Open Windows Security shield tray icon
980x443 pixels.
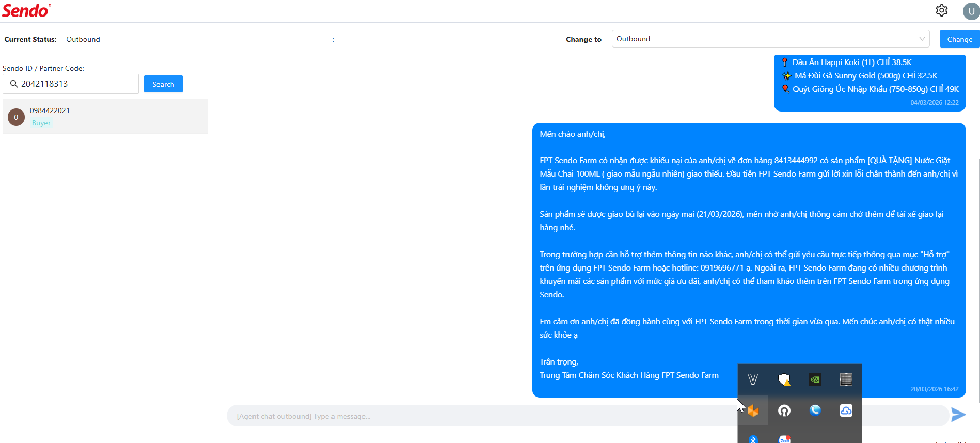click(x=784, y=379)
